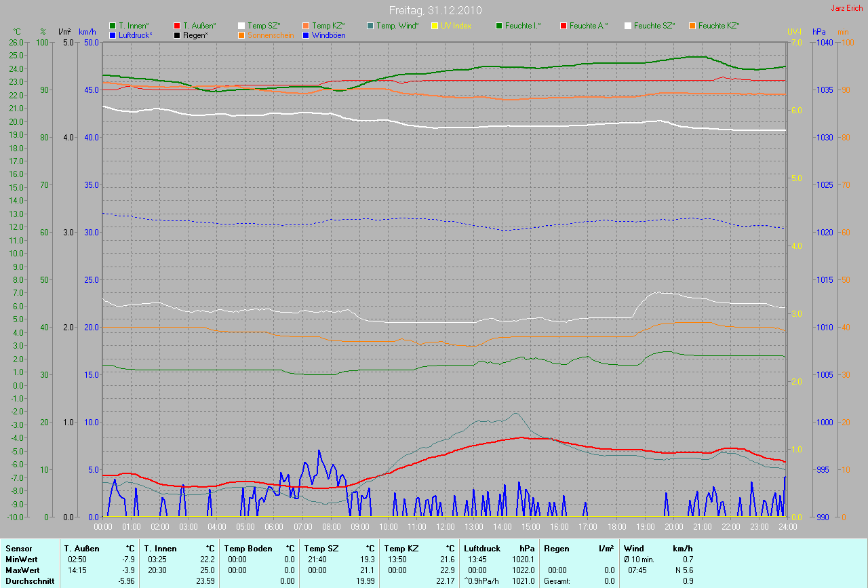Click the red T. Außen legend square
Screen dimensions: 868x588
tap(178, 26)
